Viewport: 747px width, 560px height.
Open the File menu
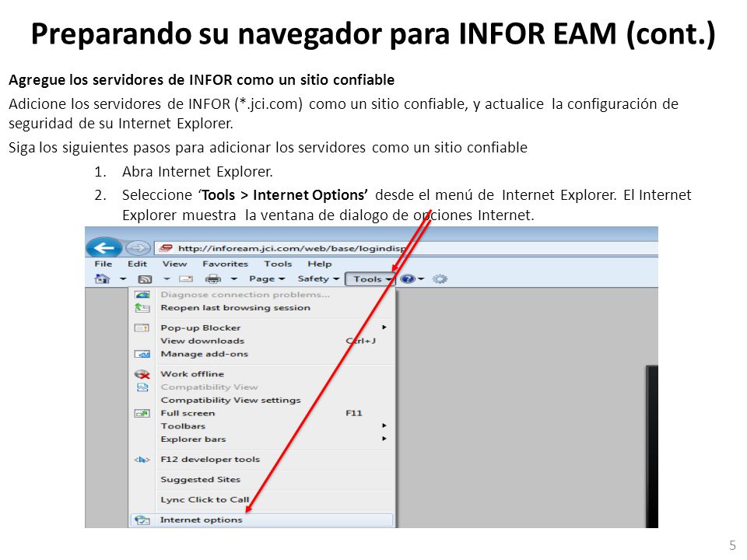click(103, 264)
